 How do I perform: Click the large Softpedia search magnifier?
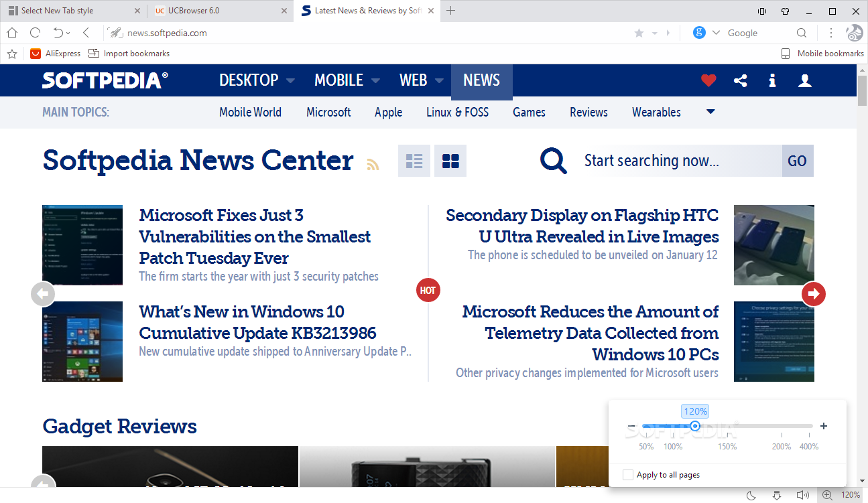(554, 161)
